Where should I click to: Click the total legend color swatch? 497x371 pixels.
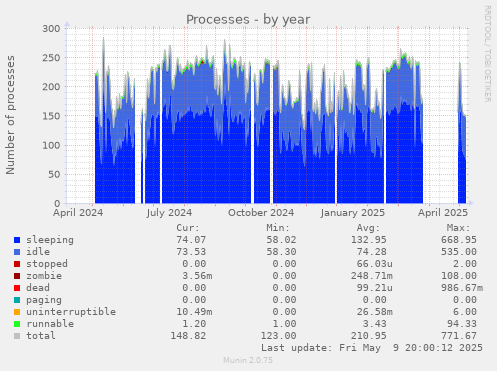(x=17, y=336)
